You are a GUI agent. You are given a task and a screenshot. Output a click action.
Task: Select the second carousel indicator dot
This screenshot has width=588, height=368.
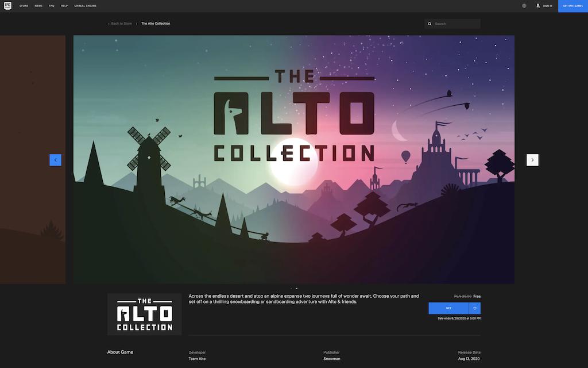pos(297,289)
